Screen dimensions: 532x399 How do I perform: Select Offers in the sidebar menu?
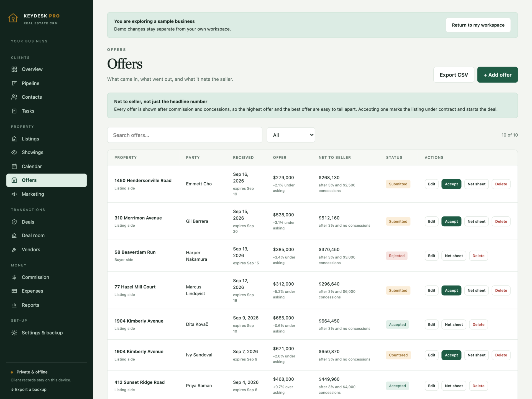click(x=47, y=180)
